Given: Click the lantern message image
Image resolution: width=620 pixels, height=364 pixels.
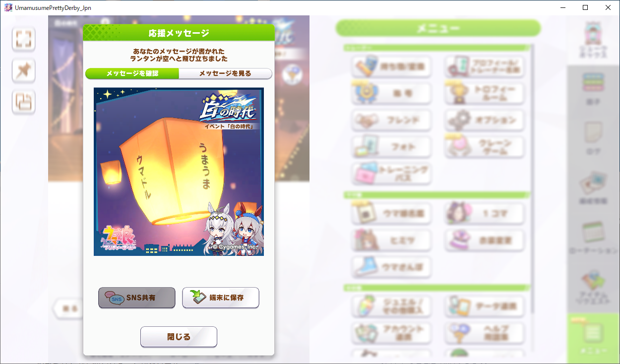Looking at the screenshot, I should pyautogui.click(x=179, y=172).
